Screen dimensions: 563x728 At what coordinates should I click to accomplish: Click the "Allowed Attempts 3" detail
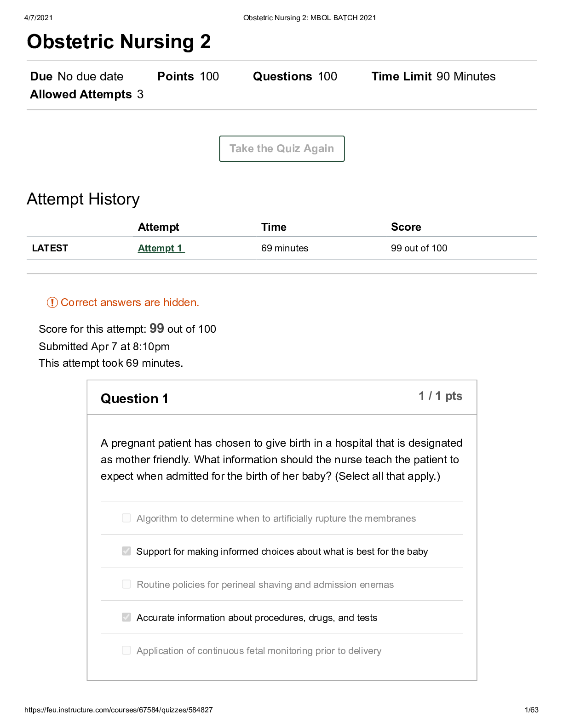coord(86,94)
